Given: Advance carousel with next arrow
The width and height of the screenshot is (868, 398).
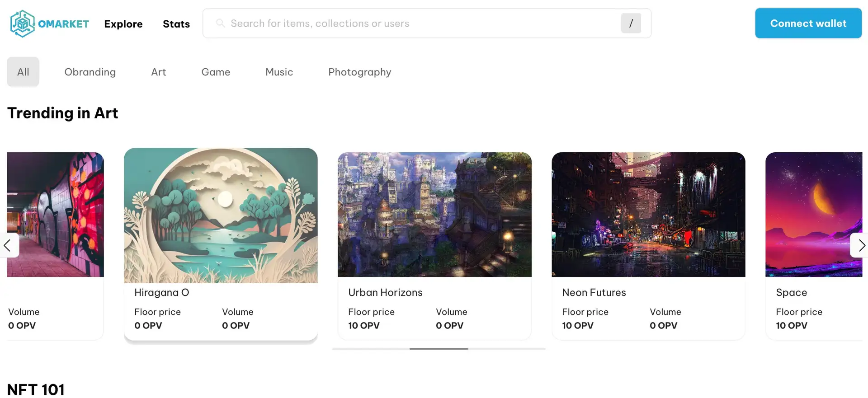Looking at the screenshot, I should [x=860, y=245].
